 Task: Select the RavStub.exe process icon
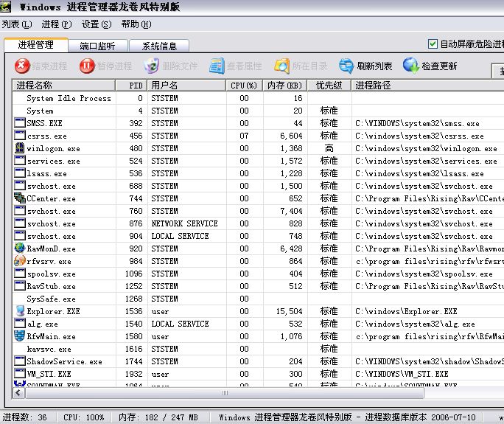tap(20, 285)
